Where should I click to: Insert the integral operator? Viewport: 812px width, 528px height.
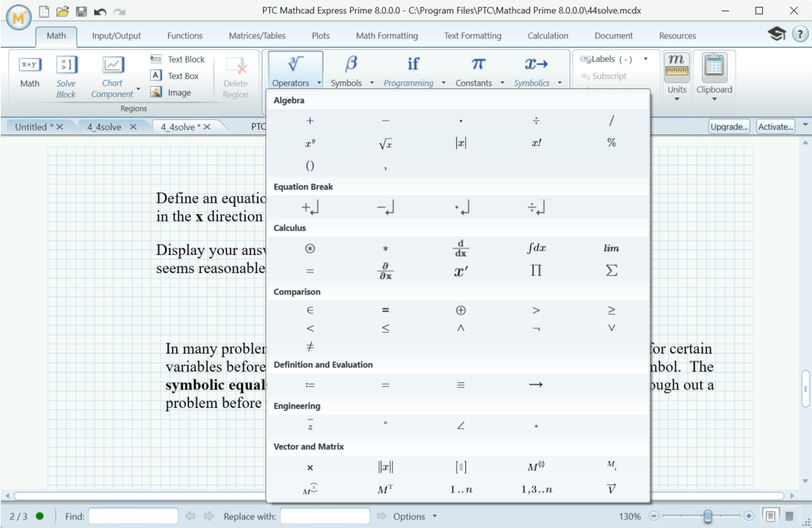536,247
